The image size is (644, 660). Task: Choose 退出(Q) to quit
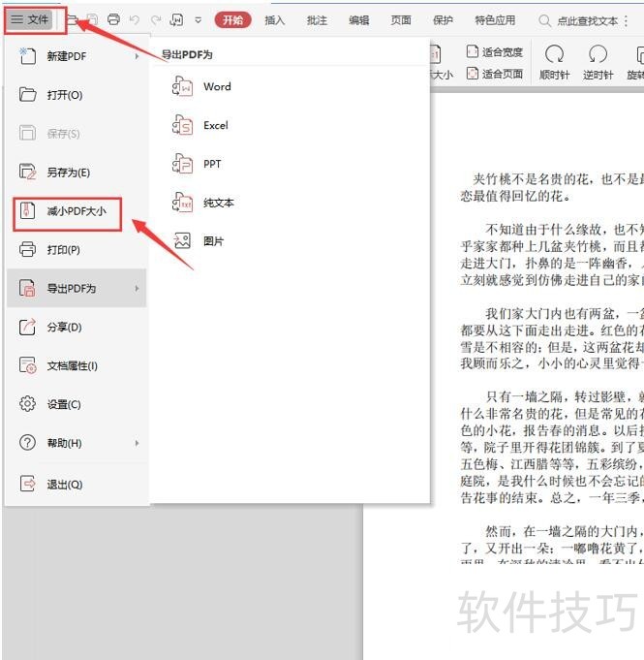coord(77,484)
